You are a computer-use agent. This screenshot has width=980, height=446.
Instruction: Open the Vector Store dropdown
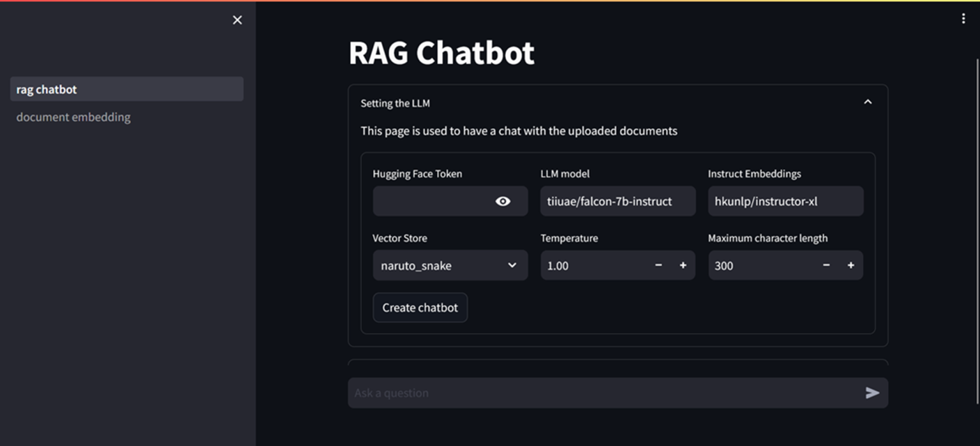coord(450,265)
